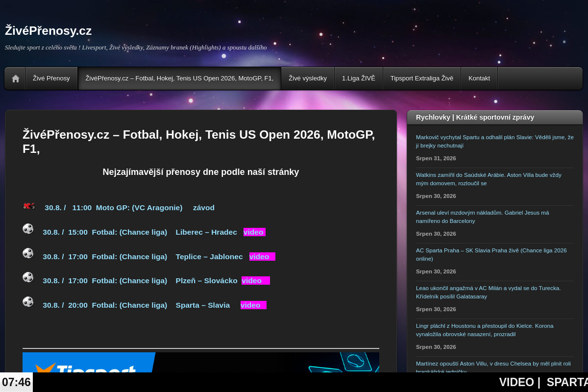Click the VIDEO | SPARTA ticker text

(543, 382)
